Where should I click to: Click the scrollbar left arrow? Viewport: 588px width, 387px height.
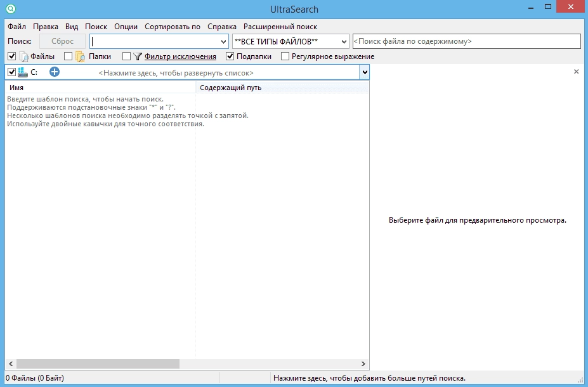(11, 364)
